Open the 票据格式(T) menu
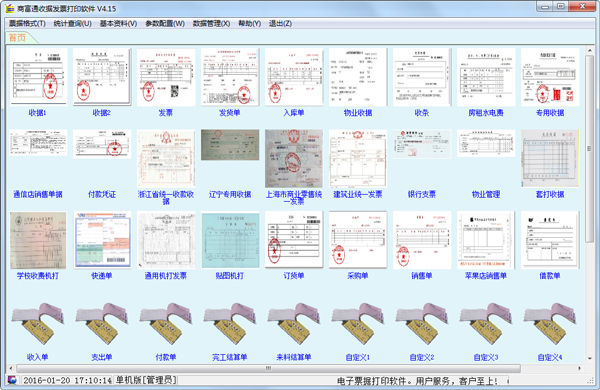 point(27,23)
